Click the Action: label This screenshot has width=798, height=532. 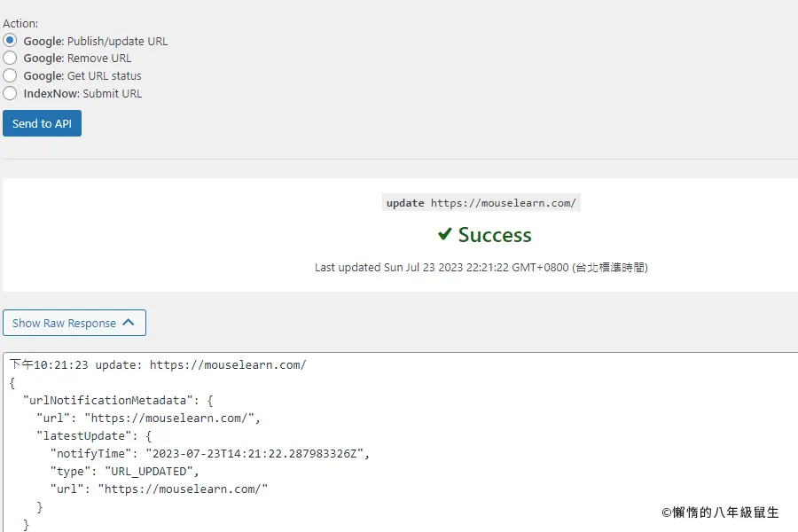tap(20, 23)
